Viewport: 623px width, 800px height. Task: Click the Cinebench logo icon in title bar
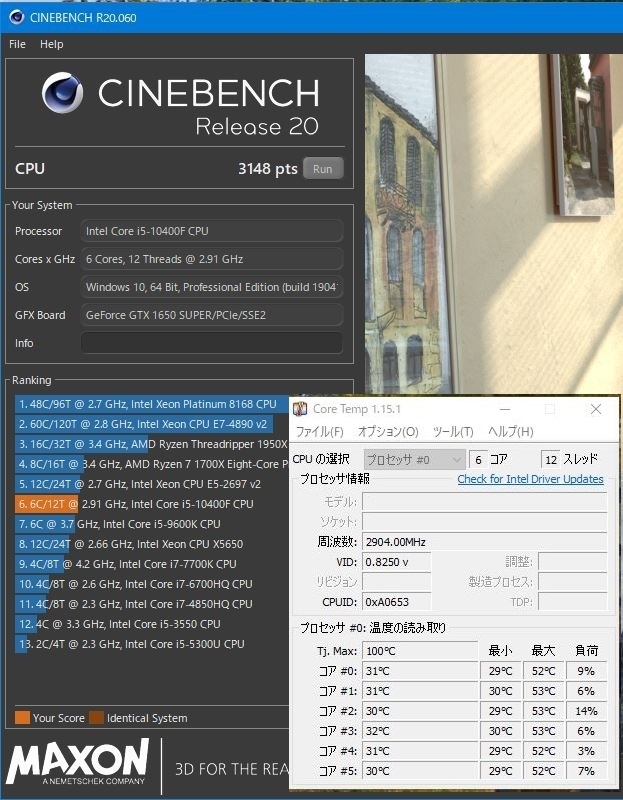click(16, 17)
